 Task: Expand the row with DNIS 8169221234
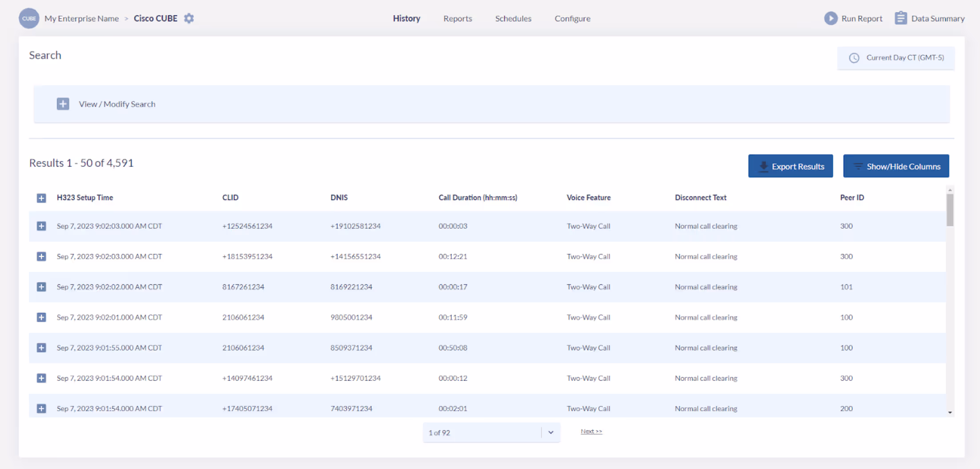point(41,287)
